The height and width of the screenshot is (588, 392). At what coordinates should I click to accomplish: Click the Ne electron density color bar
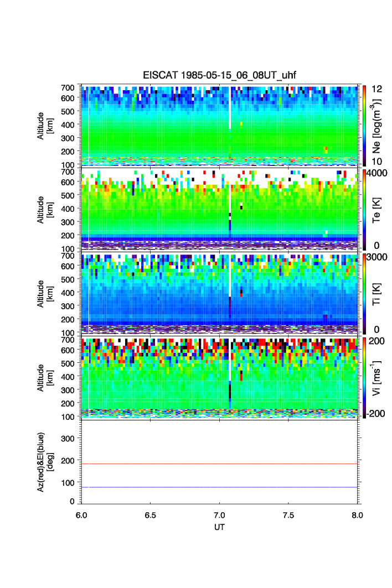(365, 125)
